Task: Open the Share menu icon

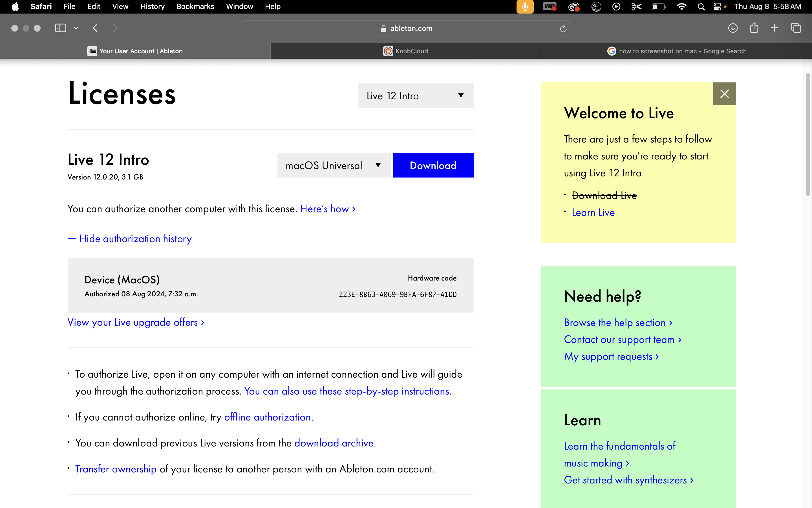Action: tap(754, 28)
